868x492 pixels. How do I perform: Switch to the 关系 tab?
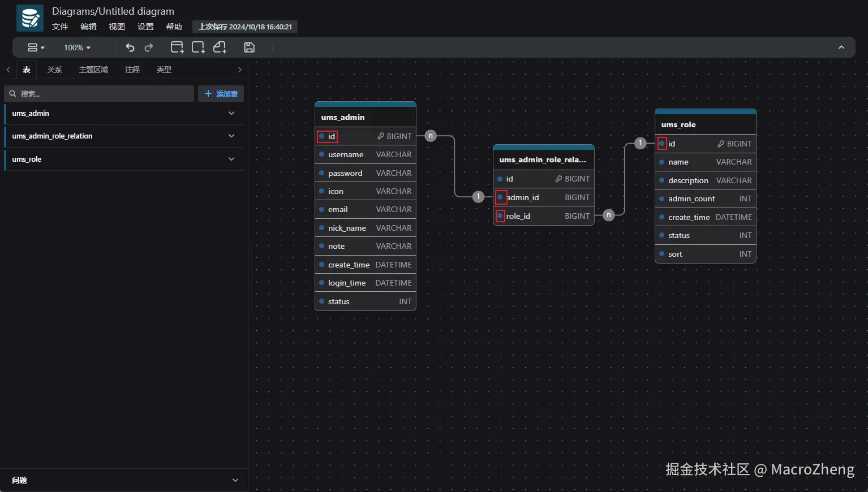point(54,70)
